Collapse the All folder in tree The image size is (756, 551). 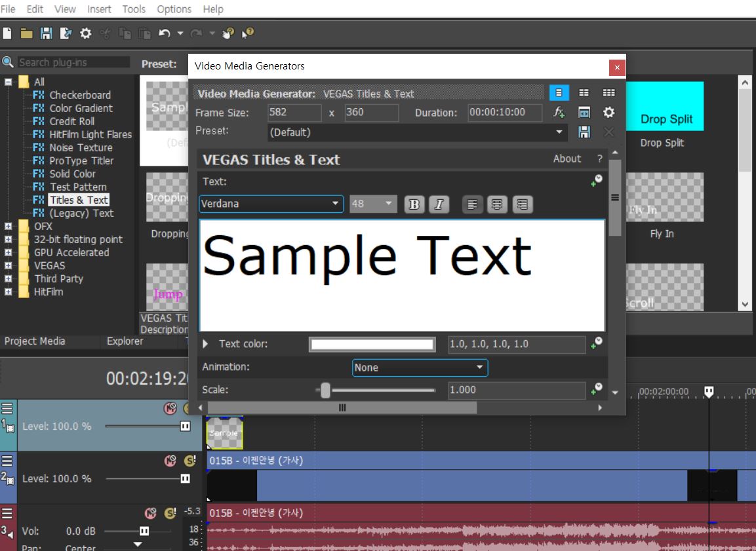click(x=9, y=82)
